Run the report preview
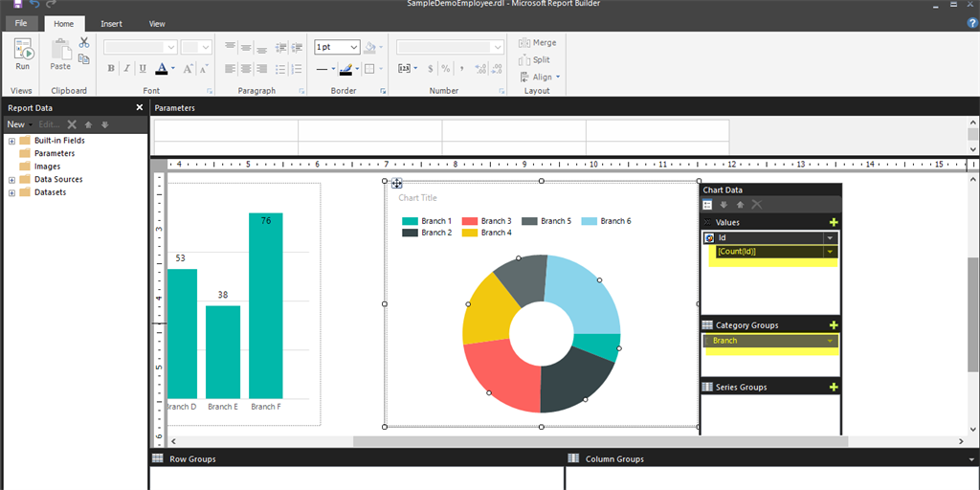Viewport: 980px width, 490px height. [x=23, y=55]
